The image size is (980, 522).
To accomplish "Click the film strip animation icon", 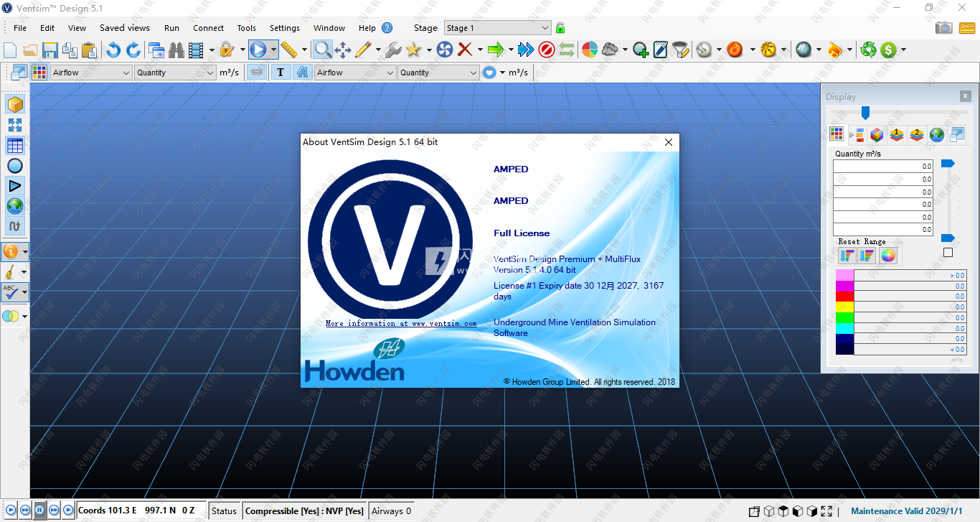I will 196,50.
